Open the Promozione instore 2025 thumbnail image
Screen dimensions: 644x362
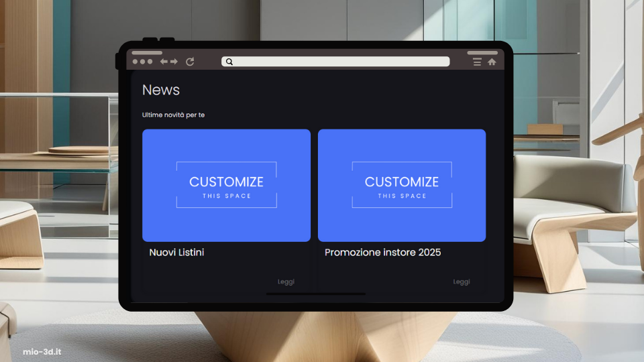tap(402, 185)
